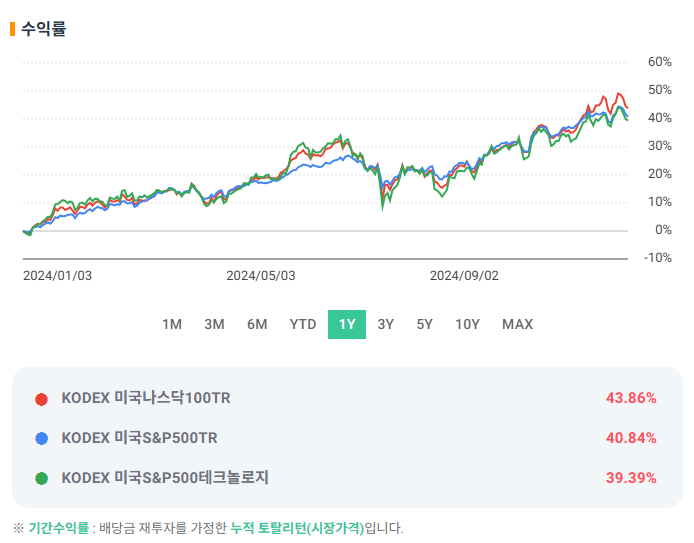Click the 0% y-axis label
Screen dimensions: 694x543
click(663, 230)
